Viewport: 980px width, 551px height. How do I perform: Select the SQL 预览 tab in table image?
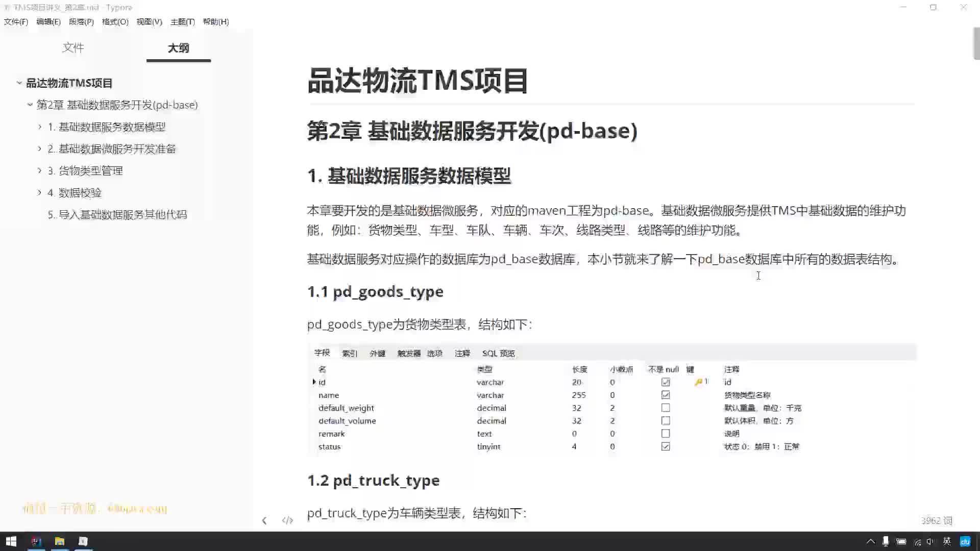499,353
